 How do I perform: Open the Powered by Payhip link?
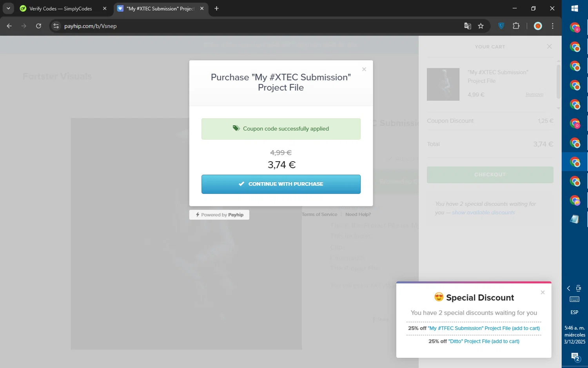(x=219, y=215)
